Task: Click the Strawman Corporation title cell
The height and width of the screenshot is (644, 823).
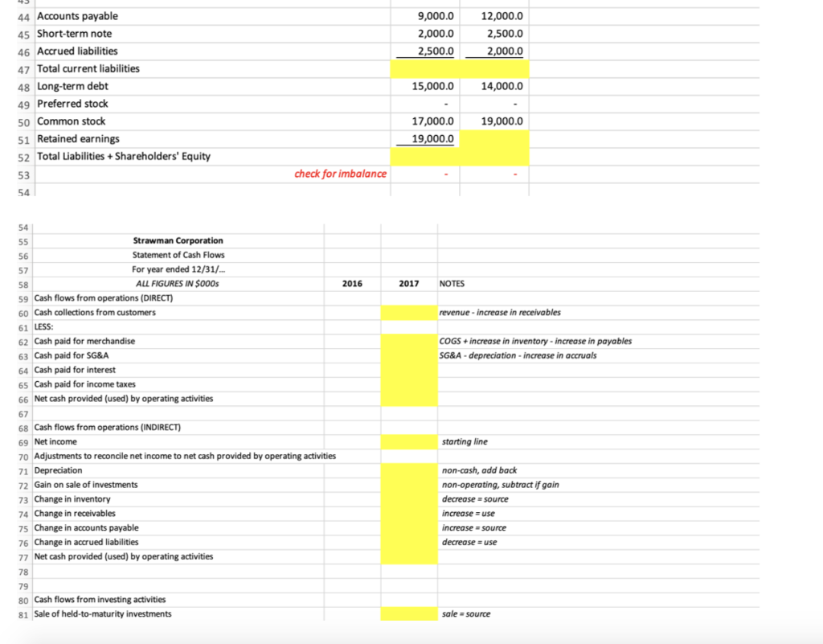Action: click(178, 240)
